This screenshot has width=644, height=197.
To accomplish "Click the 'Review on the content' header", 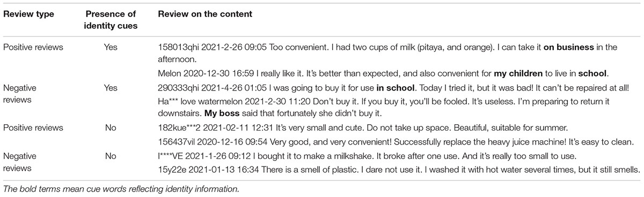I will (205, 13).
